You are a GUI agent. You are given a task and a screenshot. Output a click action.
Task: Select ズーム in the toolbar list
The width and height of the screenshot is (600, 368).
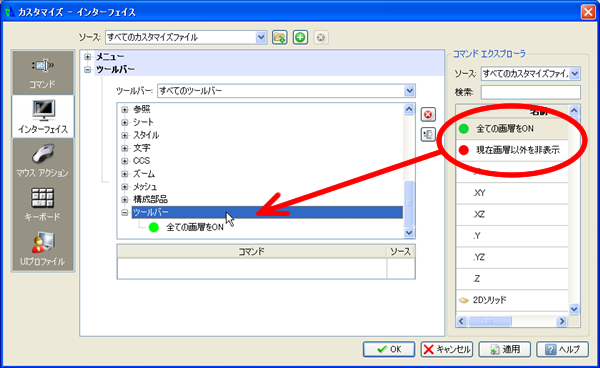pos(144,174)
